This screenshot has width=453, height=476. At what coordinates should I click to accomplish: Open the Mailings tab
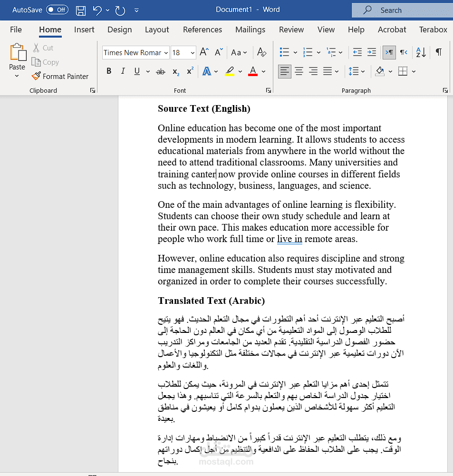[250, 29]
